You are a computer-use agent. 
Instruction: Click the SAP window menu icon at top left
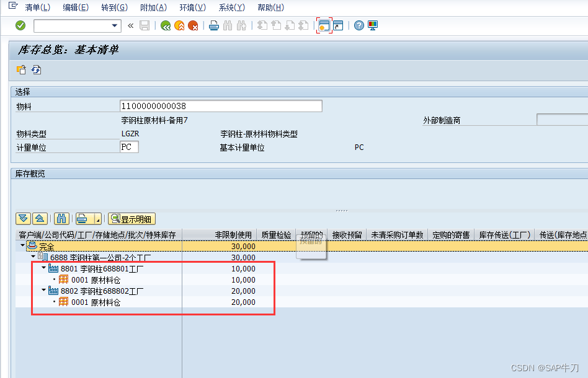coord(13,6)
